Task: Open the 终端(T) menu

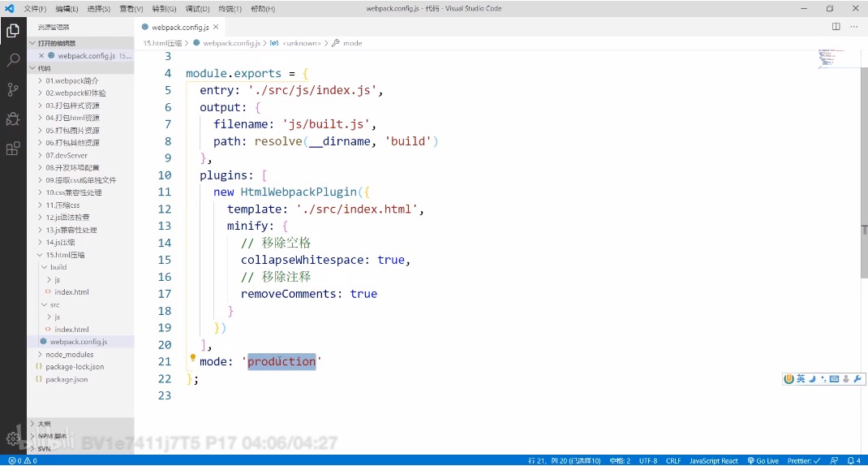Action: pyautogui.click(x=230, y=9)
